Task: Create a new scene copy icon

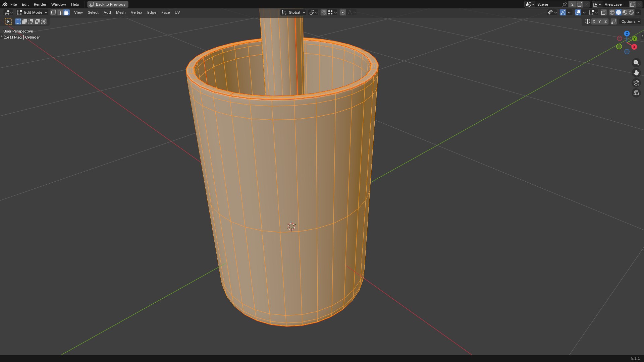Action: (580, 4)
